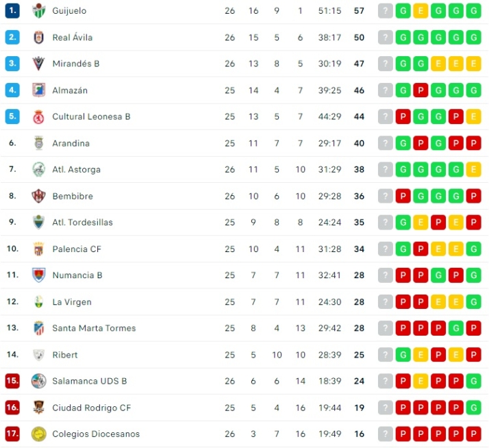Click the Real Ávila team crest

pyautogui.click(x=38, y=37)
